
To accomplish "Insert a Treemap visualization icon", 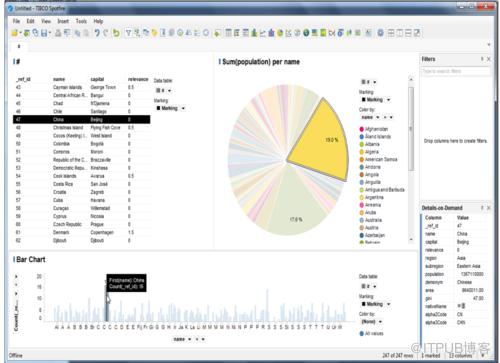I will point(314,33).
